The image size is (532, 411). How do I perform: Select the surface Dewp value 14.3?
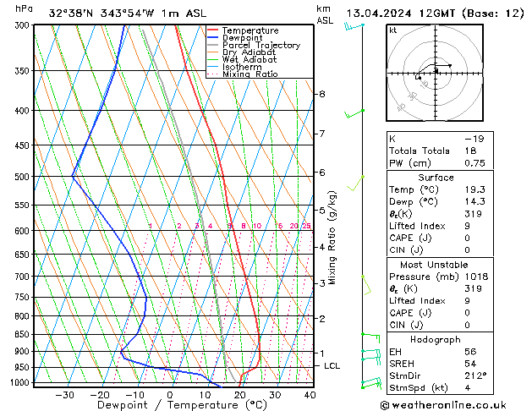[475, 202]
